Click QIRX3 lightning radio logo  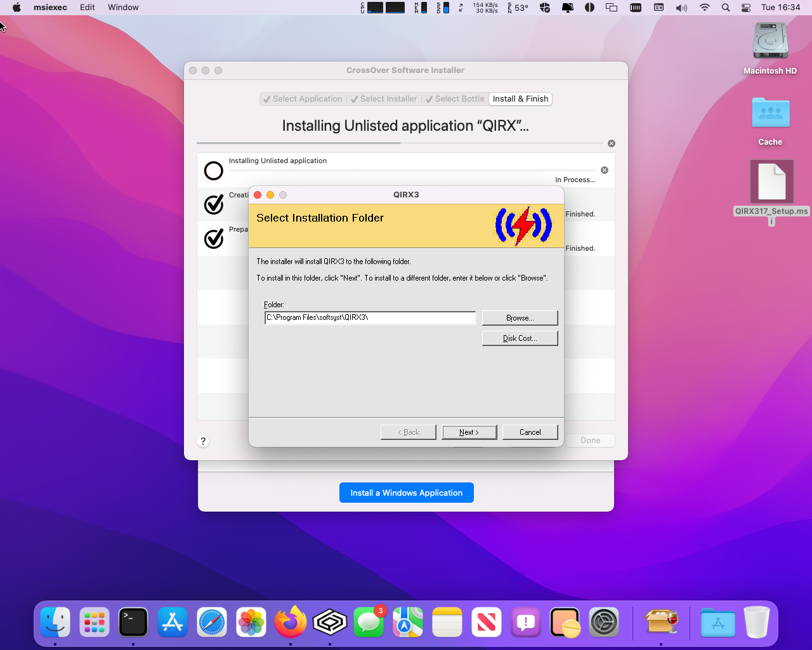tap(523, 225)
